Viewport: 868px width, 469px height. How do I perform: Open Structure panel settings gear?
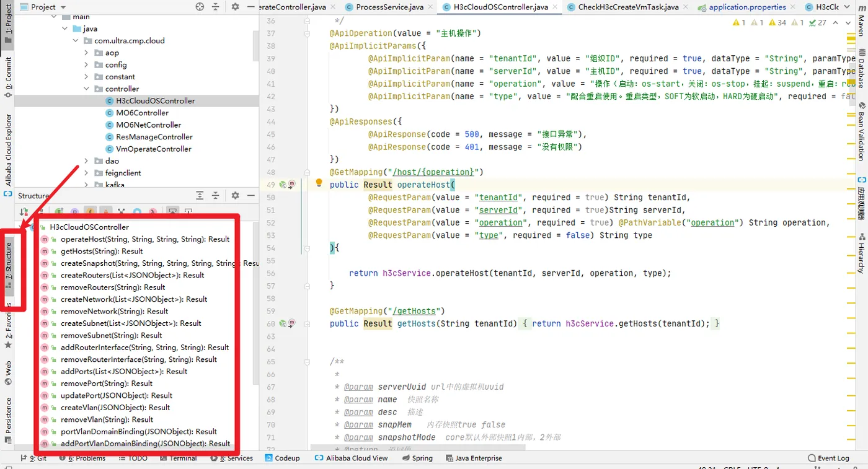[x=235, y=195]
